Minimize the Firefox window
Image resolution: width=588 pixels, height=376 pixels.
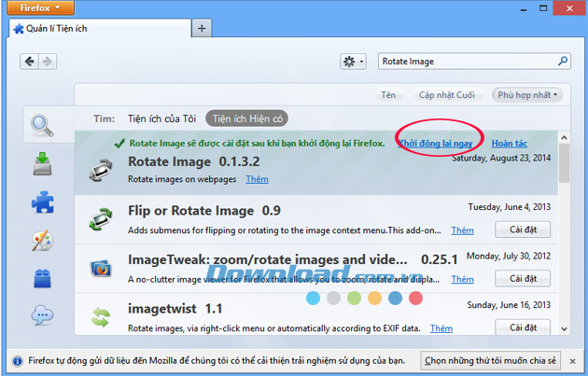click(x=524, y=8)
